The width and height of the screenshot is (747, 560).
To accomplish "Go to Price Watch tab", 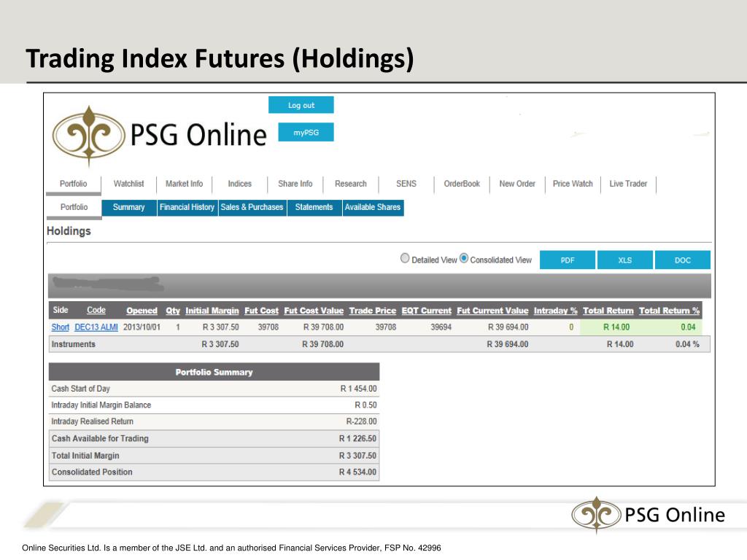I will click(573, 184).
